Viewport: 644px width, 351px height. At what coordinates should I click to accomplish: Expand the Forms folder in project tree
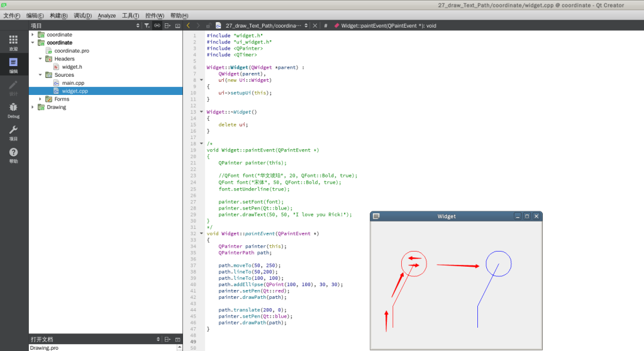[40, 99]
